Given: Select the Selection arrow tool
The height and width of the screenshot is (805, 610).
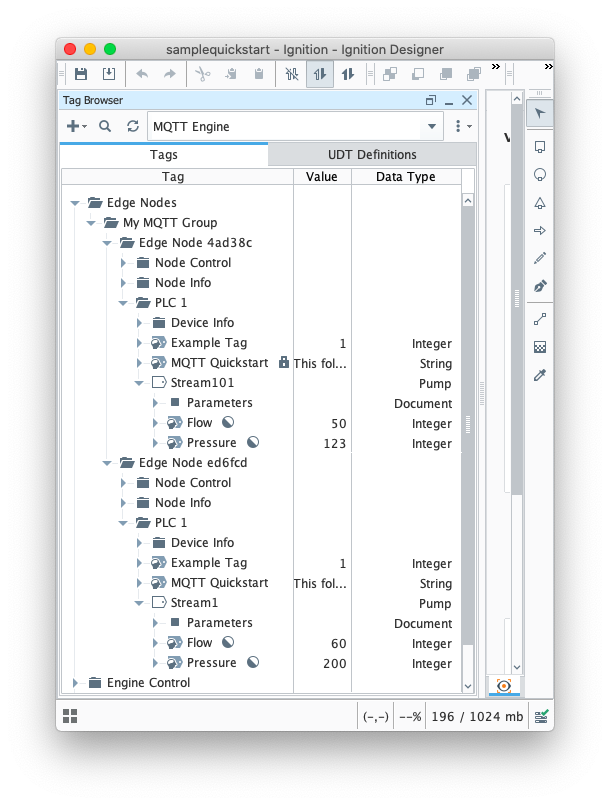Looking at the screenshot, I should [x=540, y=113].
